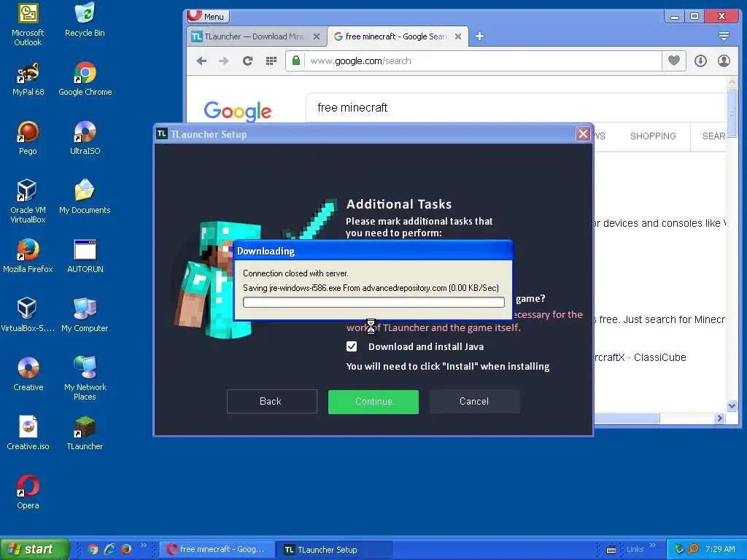Launch MyPal 68 desktop shortcut
This screenshot has height=560, width=747.
(x=28, y=79)
